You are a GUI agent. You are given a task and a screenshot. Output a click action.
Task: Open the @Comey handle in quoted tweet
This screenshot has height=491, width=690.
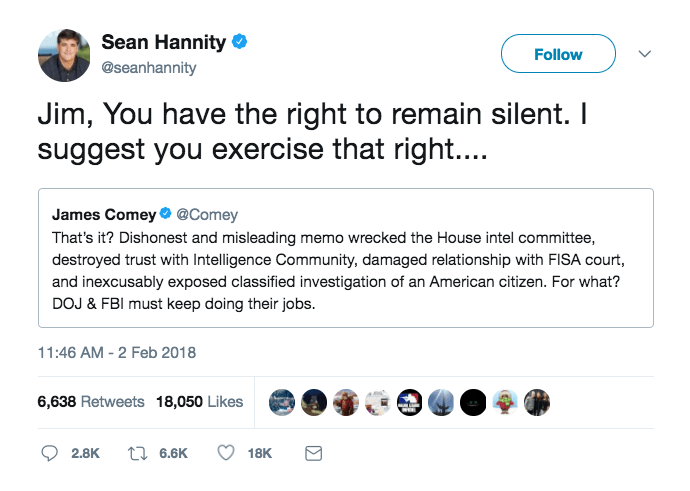pyautogui.click(x=207, y=214)
